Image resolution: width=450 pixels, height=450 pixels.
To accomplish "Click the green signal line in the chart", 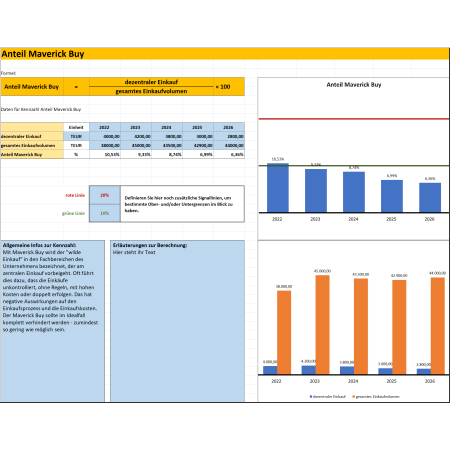I will (x=354, y=165).
